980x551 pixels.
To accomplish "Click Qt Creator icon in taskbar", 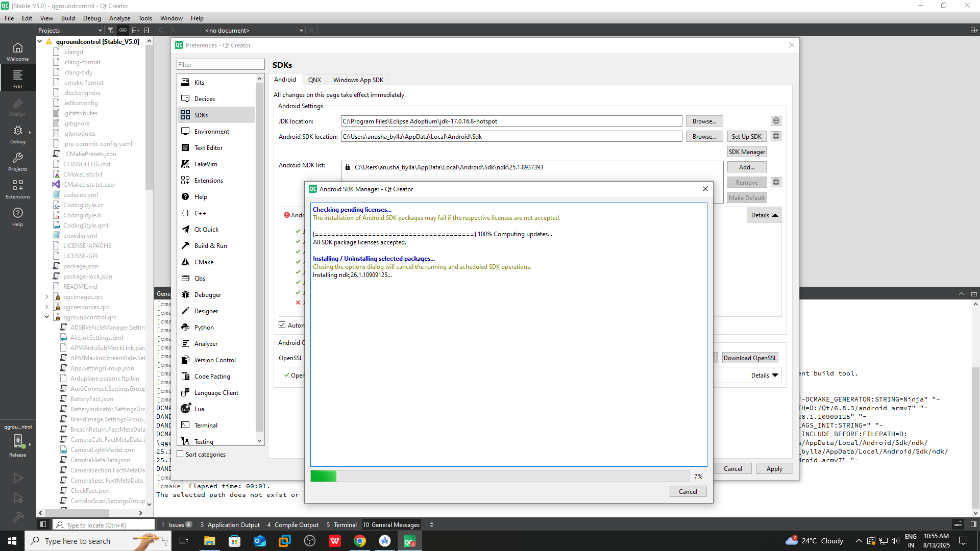I will [x=409, y=541].
